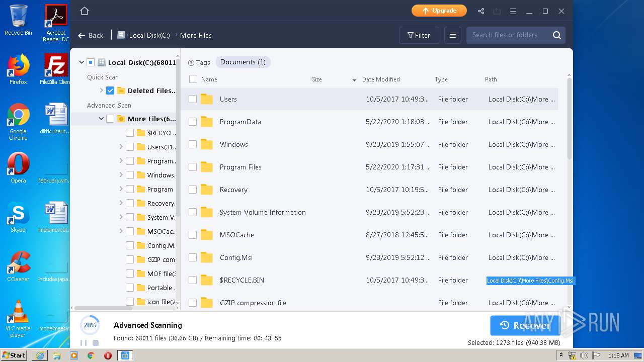Viewport: 644px width, 362px height.
Task: Toggle the select-all checkbox in header
Action: tap(193, 79)
